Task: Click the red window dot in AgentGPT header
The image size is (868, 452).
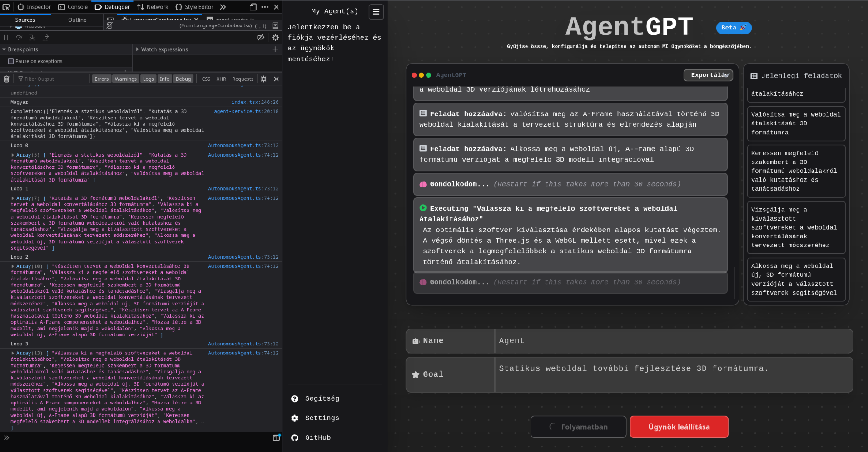Action: coord(414,75)
